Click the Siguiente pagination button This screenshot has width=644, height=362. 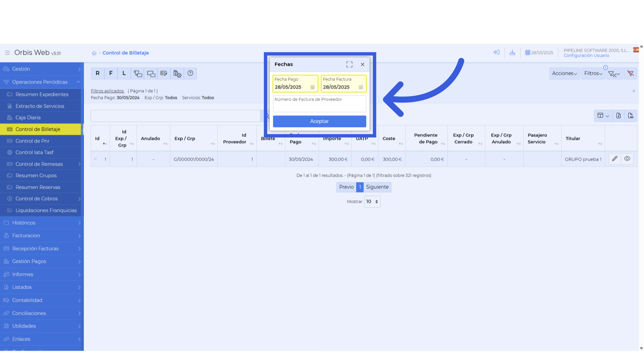click(377, 187)
